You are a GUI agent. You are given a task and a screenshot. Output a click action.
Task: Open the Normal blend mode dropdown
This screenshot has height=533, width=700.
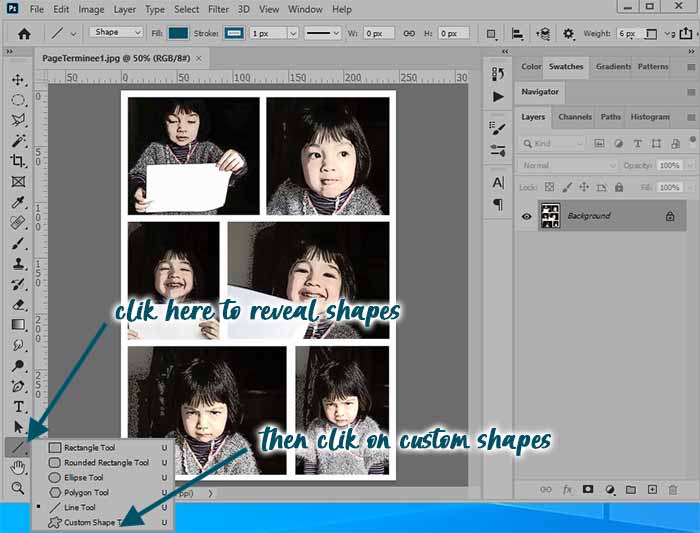tap(568, 165)
